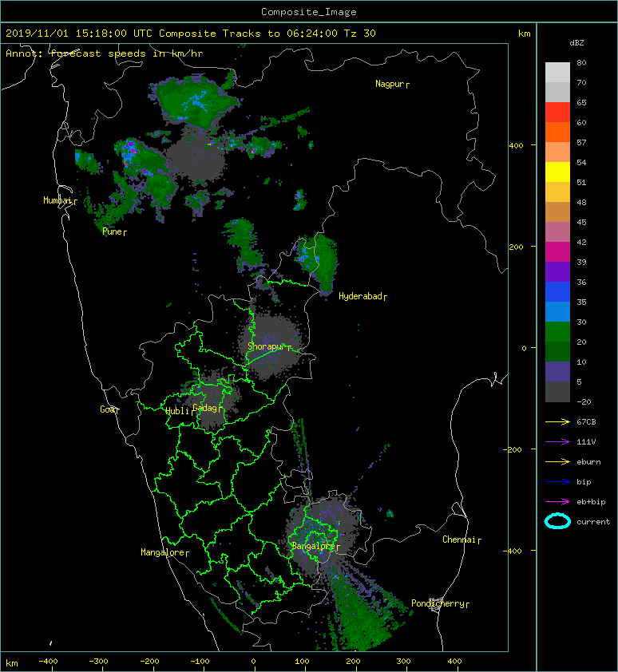Pick the red swatch in dBZ scale
The height and width of the screenshot is (672, 618).
tap(557, 113)
